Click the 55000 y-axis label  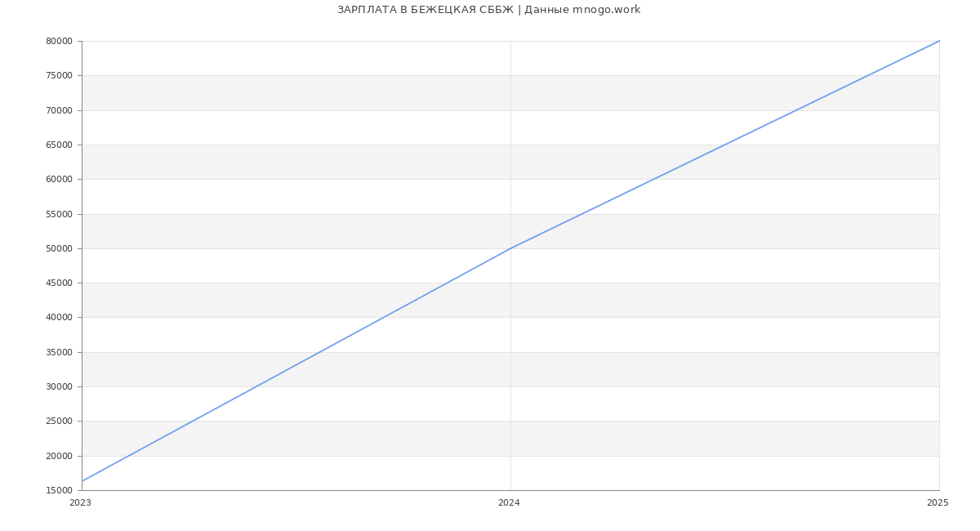[x=59, y=214]
